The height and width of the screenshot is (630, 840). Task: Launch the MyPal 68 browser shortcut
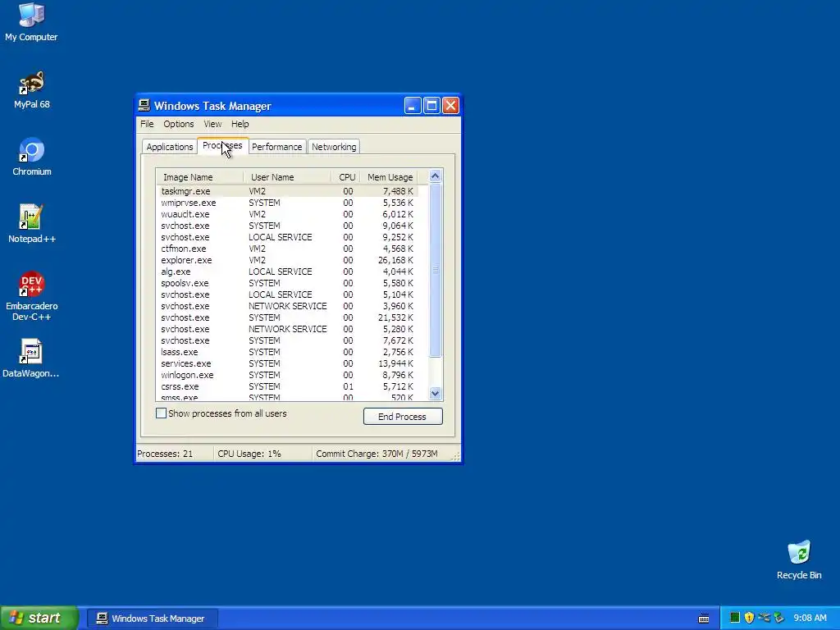(32, 89)
